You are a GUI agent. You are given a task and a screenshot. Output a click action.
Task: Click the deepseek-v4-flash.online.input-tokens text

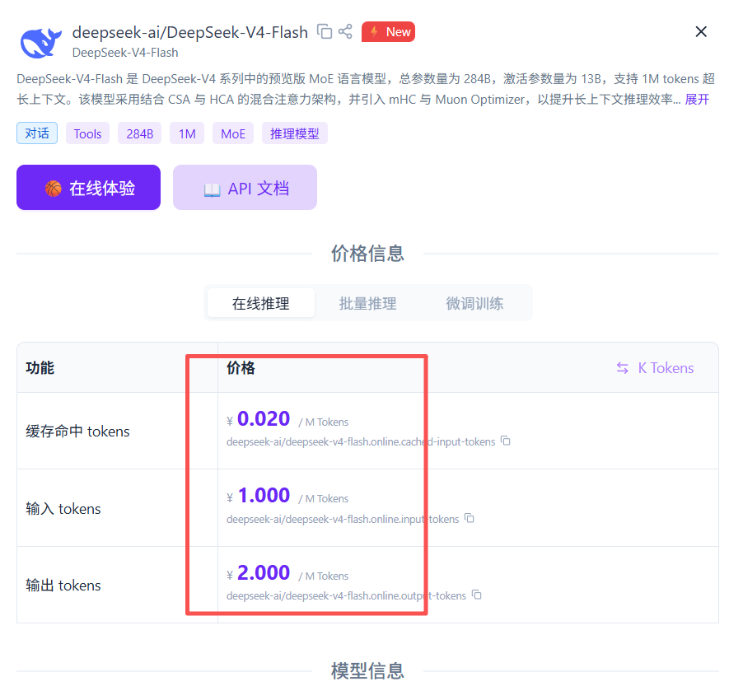pyautogui.click(x=343, y=519)
